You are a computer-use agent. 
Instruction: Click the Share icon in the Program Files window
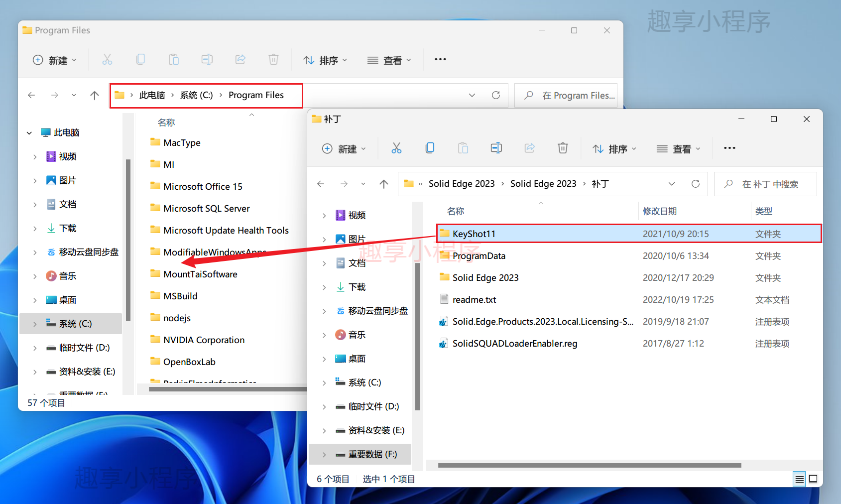tap(240, 60)
